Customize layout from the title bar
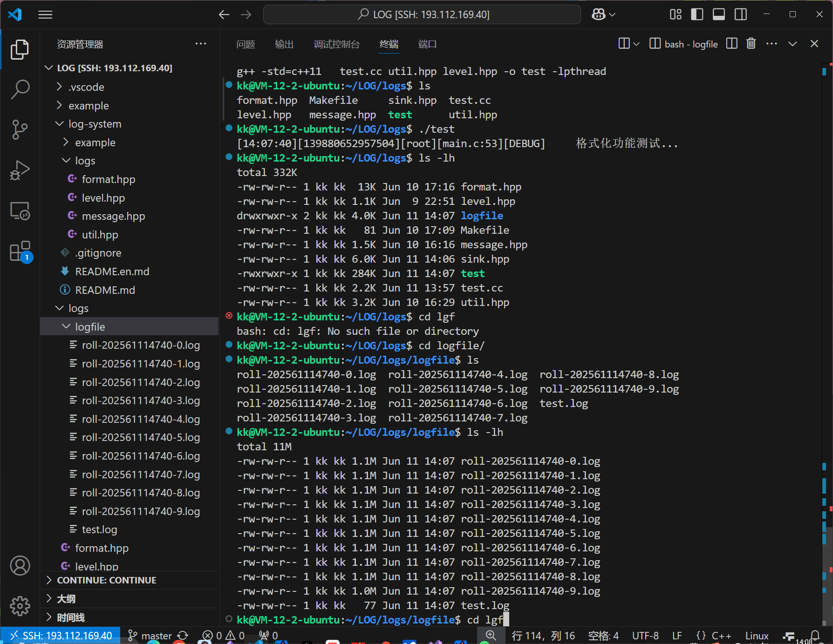Screen dimensions: 833x644 [676, 14]
